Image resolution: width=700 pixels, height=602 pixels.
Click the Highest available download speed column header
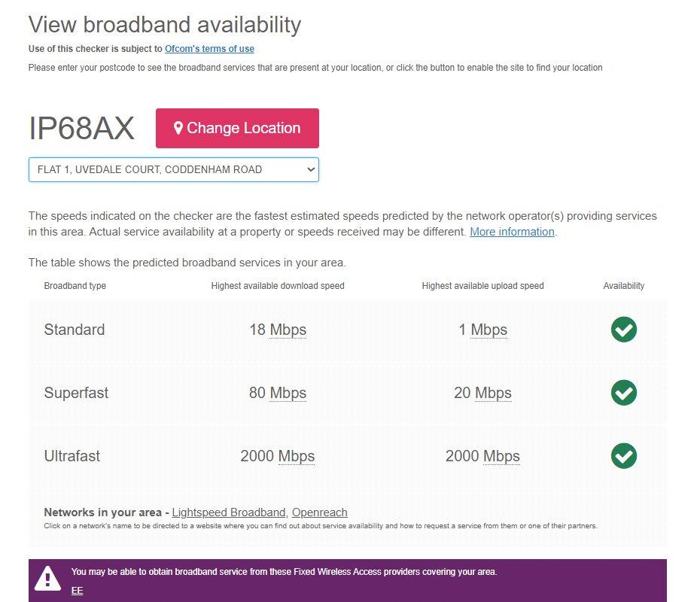click(x=278, y=286)
